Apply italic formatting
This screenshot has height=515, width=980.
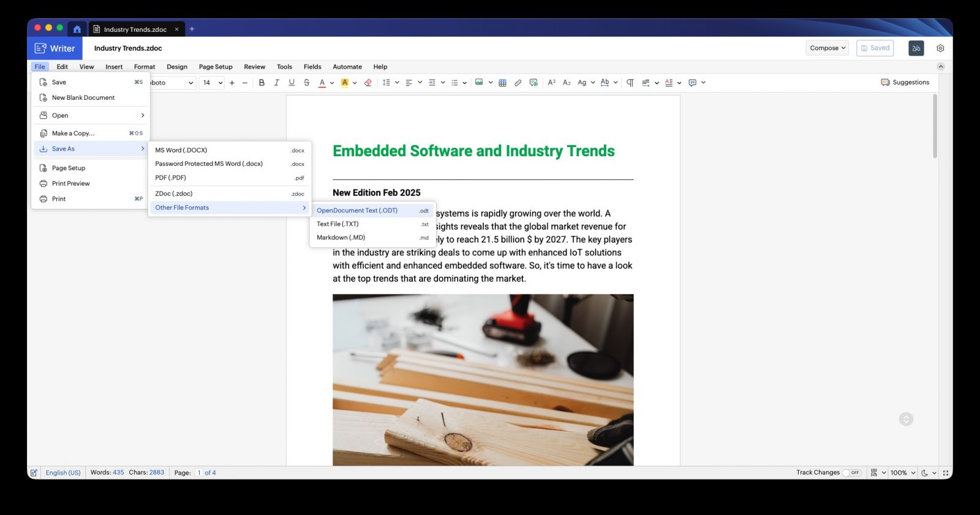[x=276, y=83]
